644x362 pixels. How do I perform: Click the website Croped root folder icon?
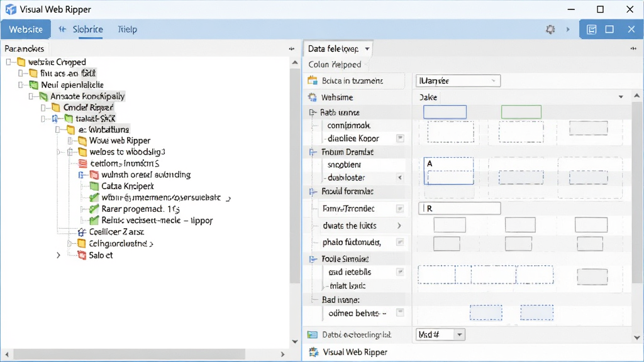coord(21,62)
